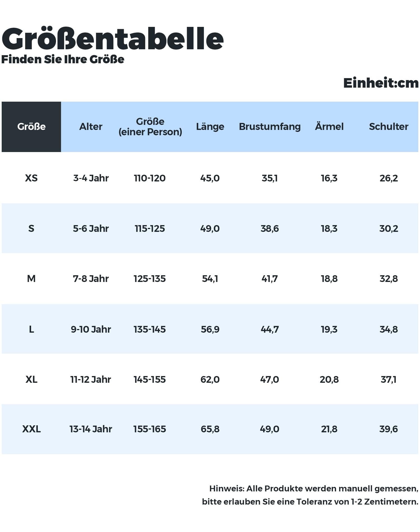The width and height of the screenshot is (420, 532).
Task: Select the 62,0 length value
Action: pyautogui.click(x=210, y=379)
